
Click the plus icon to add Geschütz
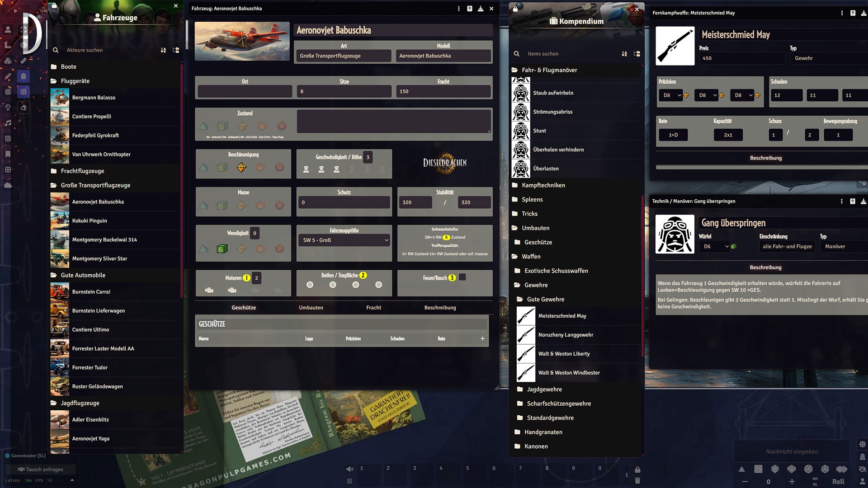(482, 338)
